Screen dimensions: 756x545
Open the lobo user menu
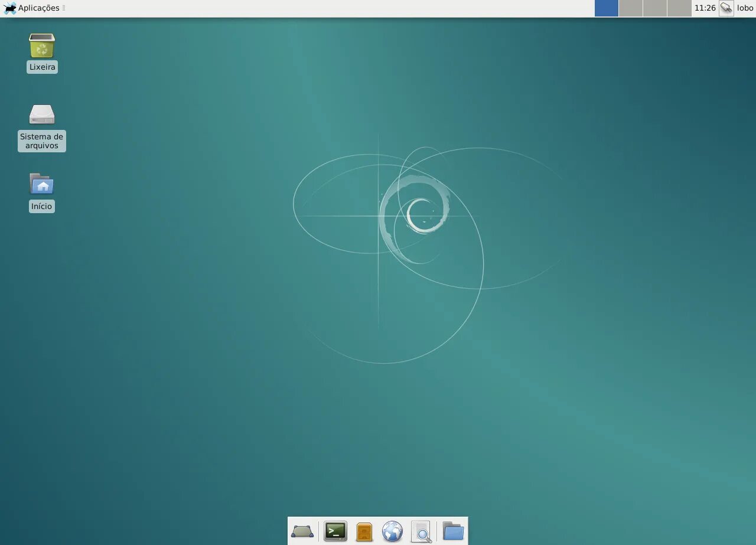pyautogui.click(x=745, y=8)
